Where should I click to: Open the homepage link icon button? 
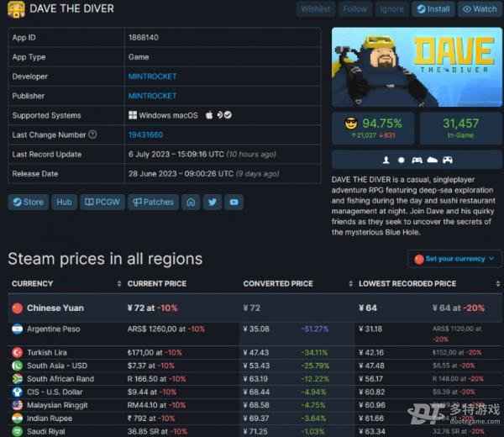click(x=191, y=203)
